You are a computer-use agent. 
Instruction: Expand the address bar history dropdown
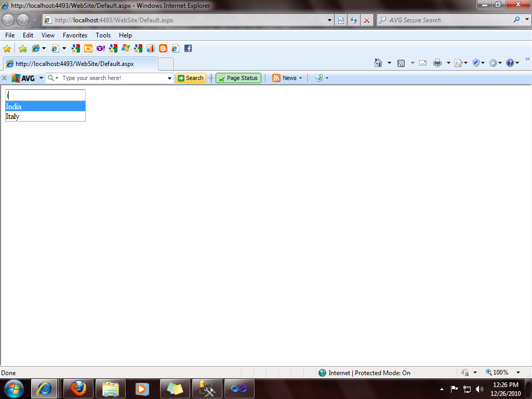tap(329, 20)
